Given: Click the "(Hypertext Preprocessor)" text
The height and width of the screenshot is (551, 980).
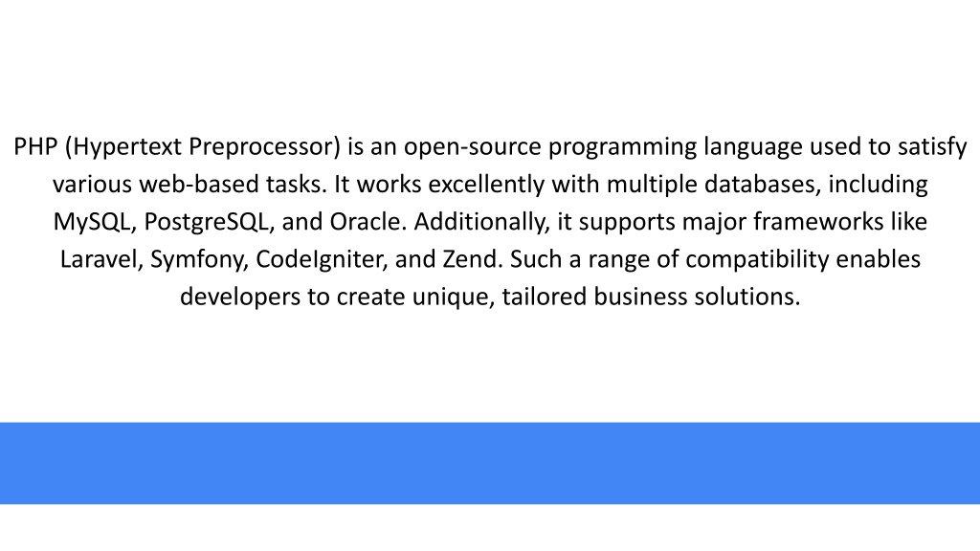Looking at the screenshot, I should tap(203, 148).
